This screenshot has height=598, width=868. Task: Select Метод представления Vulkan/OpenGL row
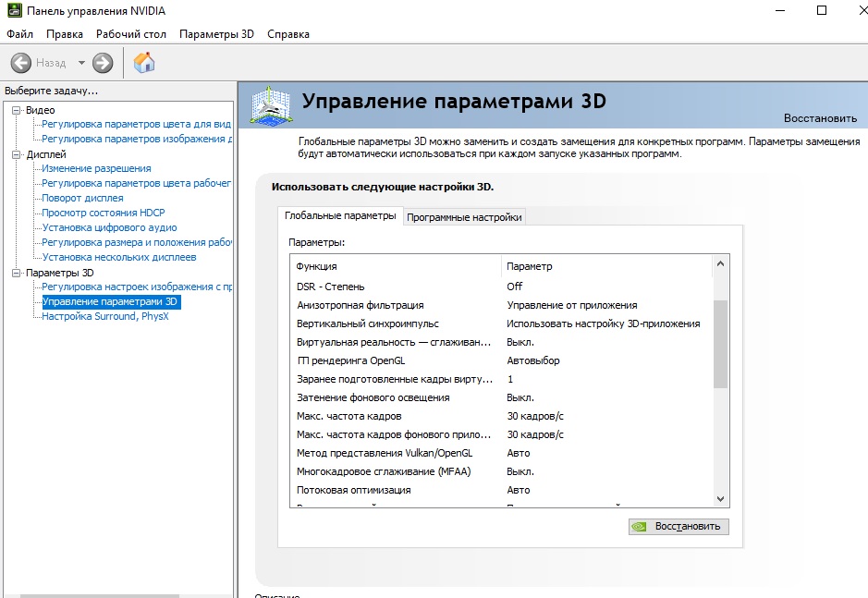[500, 453]
